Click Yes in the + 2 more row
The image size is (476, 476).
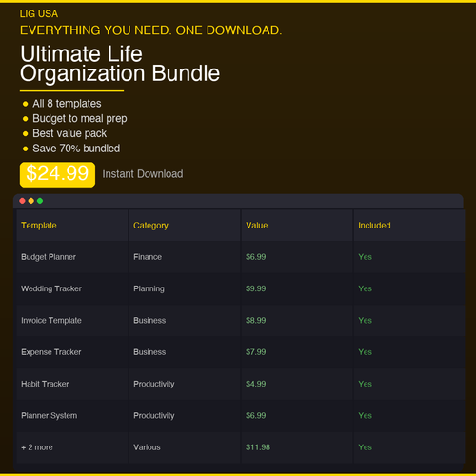[x=365, y=447]
